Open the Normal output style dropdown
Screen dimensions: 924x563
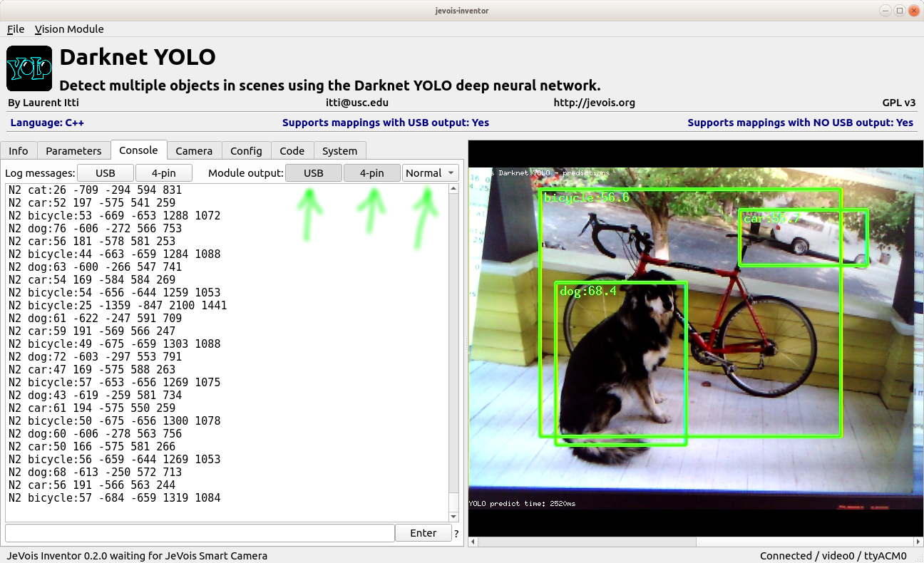point(431,173)
